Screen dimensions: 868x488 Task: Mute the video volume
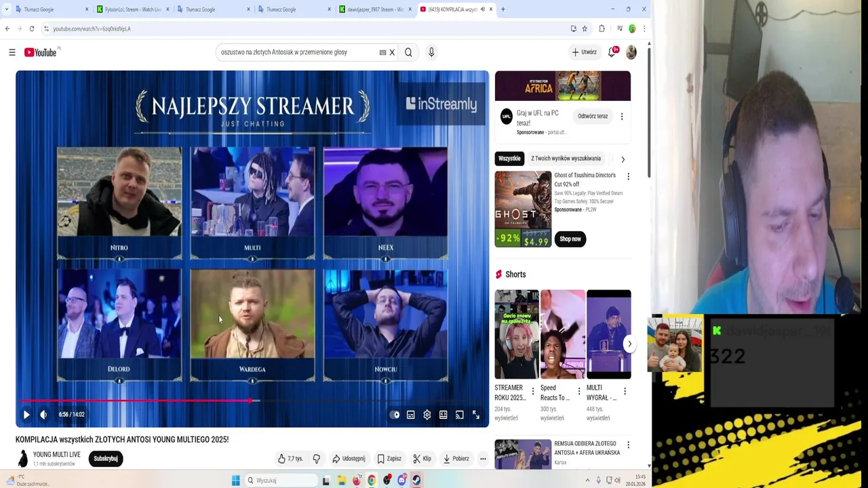tap(43, 415)
